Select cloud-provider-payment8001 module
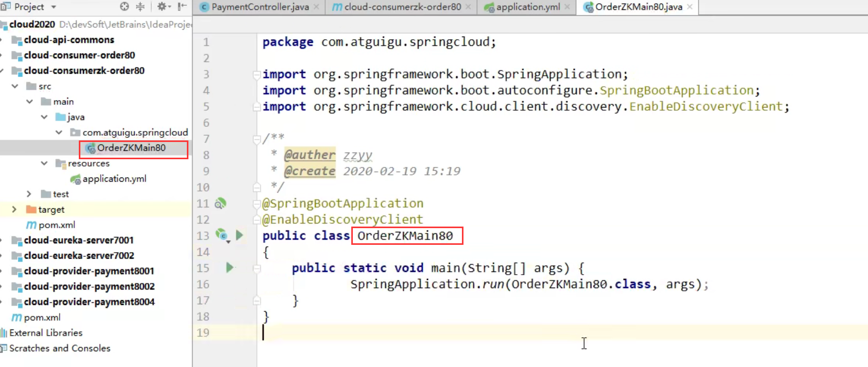 [x=89, y=271]
